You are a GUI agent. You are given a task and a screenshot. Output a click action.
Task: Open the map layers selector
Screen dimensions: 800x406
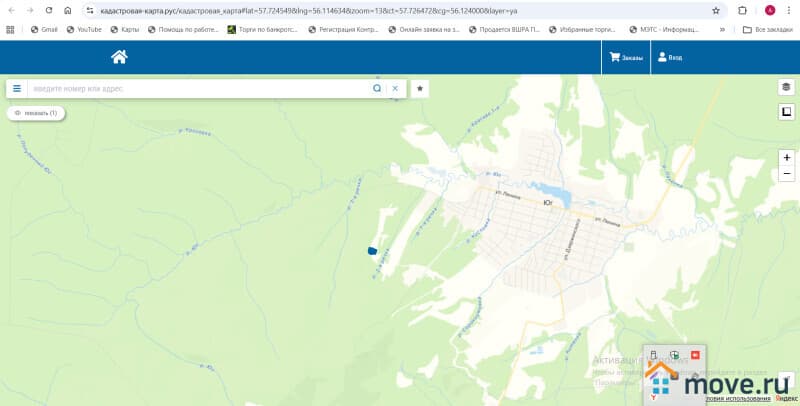tap(786, 88)
